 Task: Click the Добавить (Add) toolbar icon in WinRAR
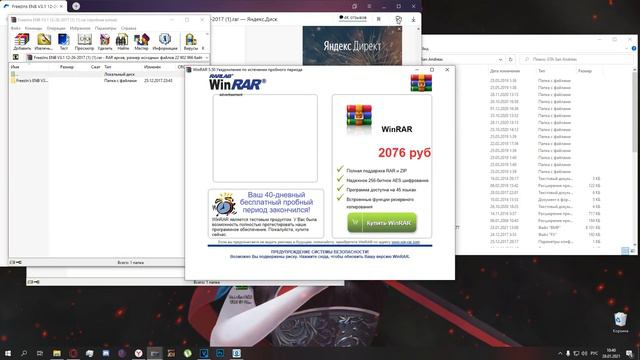coord(22,42)
